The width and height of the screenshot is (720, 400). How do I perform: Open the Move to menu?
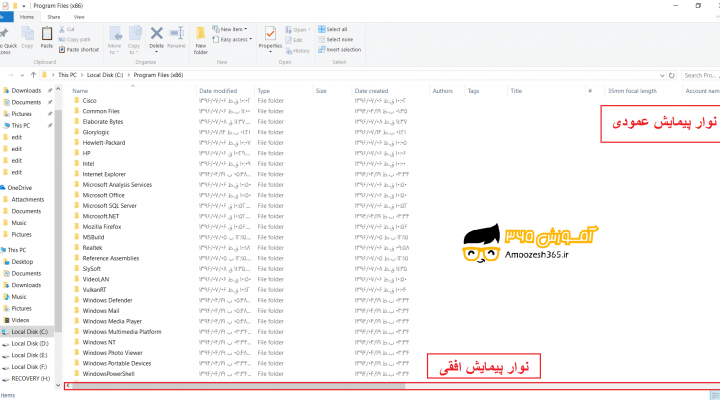point(115,40)
